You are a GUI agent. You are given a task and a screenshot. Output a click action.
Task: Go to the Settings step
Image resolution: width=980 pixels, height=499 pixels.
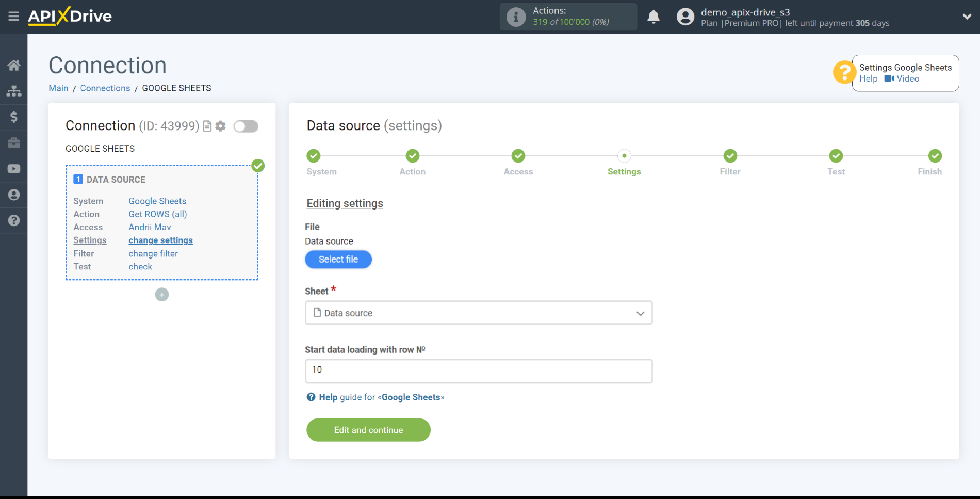click(x=624, y=156)
